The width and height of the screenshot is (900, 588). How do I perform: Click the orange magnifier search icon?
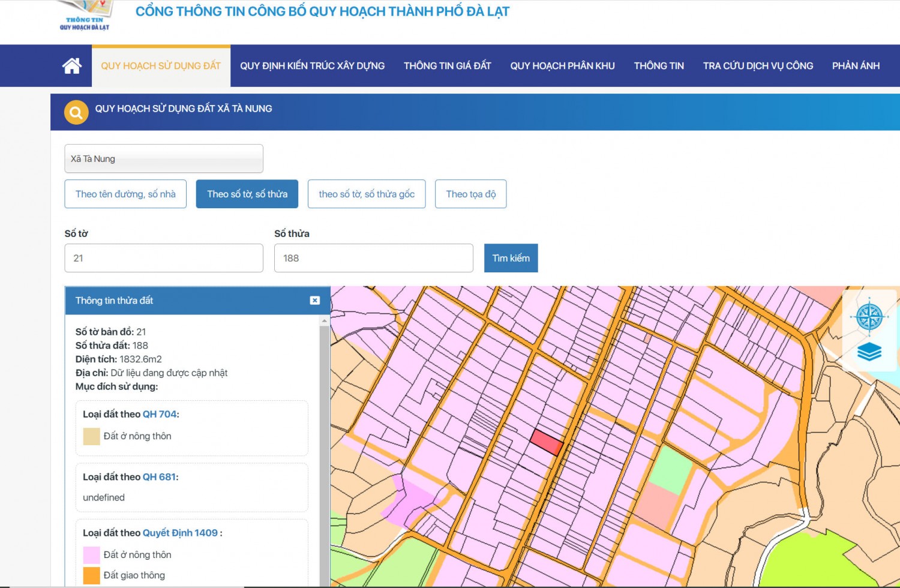tap(76, 112)
